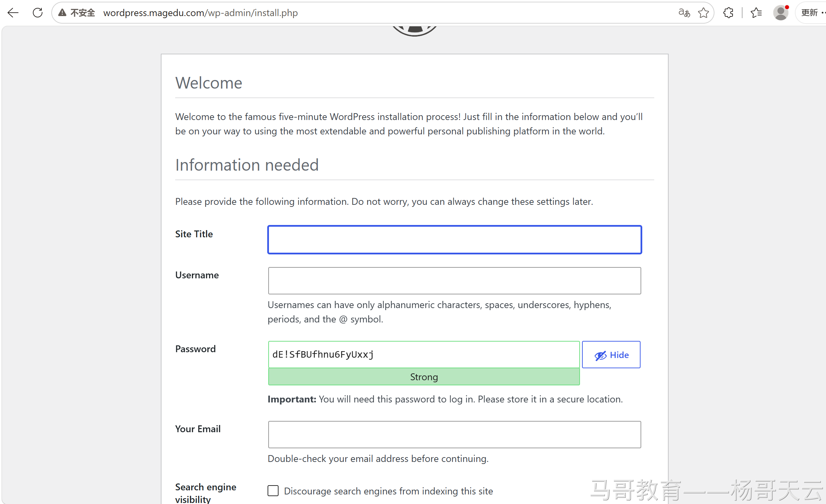Click the Site Title label
Viewport: 826px width, 504px height.
(194, 234)
